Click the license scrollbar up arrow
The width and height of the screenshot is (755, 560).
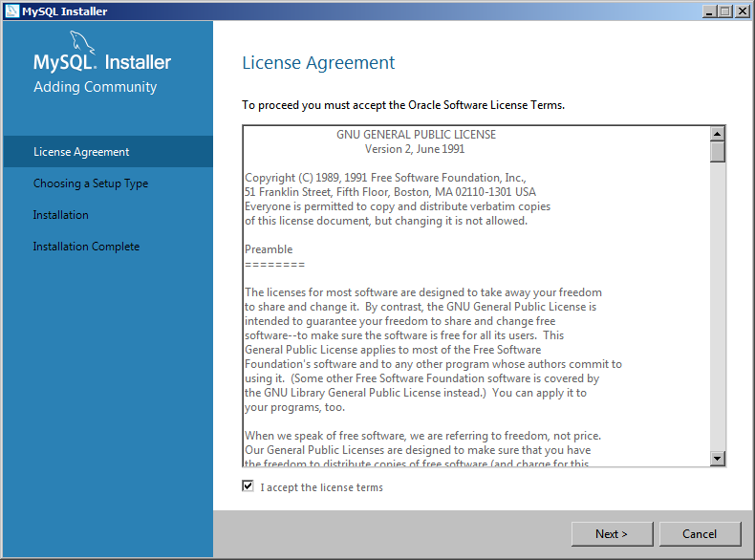click(x=718, y=134)
